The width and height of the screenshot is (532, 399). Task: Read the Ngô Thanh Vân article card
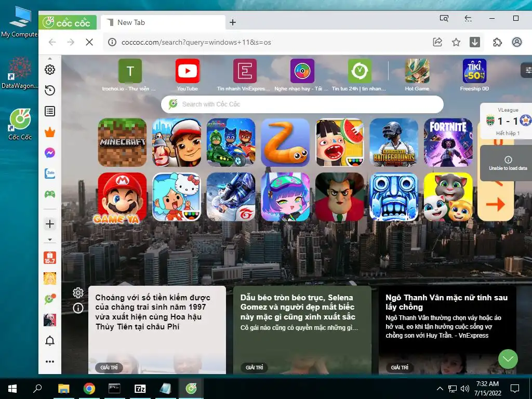[447, 330]
